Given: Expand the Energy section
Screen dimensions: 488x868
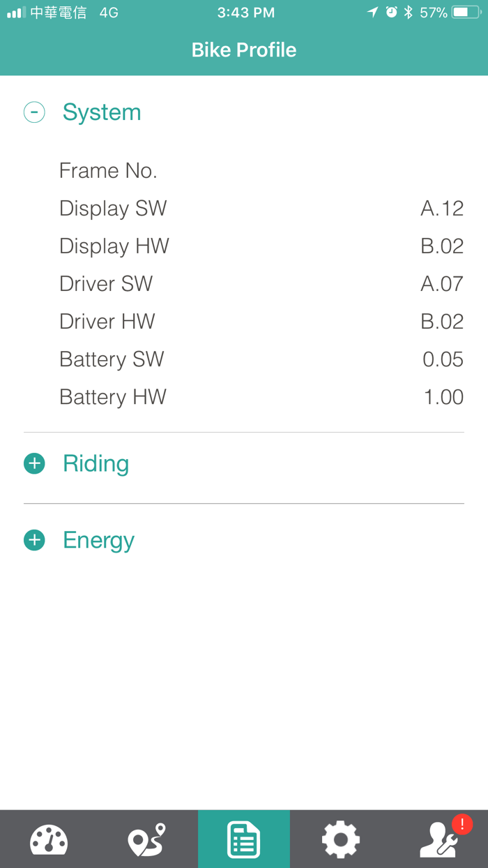Looking at the screenshot, I should tap(34, 540).
